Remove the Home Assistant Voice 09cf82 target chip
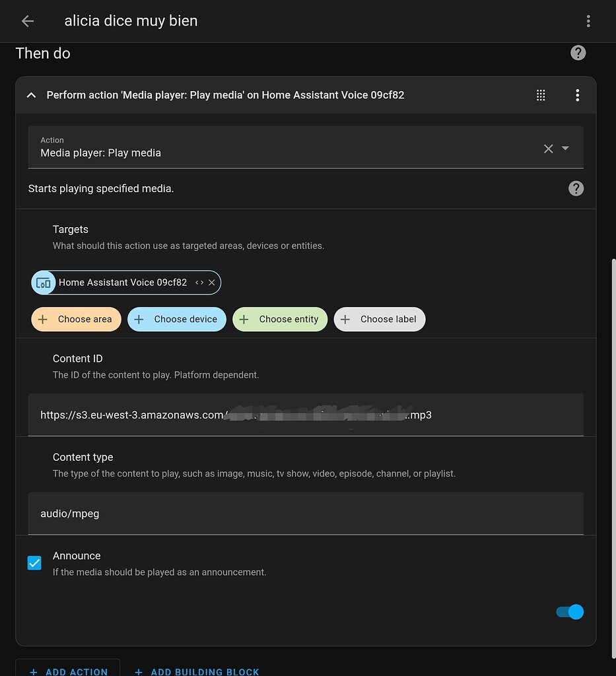 pos(211,282)
